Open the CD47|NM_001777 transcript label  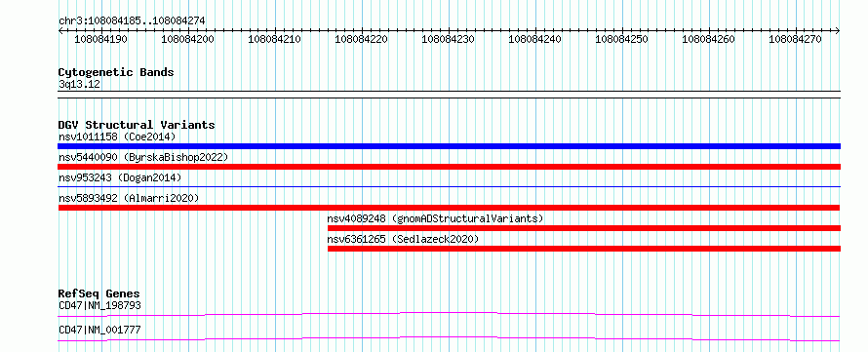99,331
